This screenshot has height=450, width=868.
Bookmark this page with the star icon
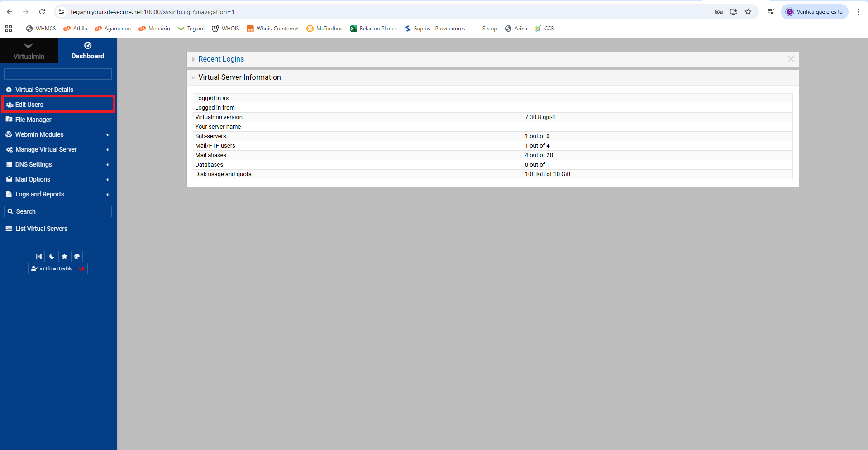pyautogui.click(x=748, y=12)
